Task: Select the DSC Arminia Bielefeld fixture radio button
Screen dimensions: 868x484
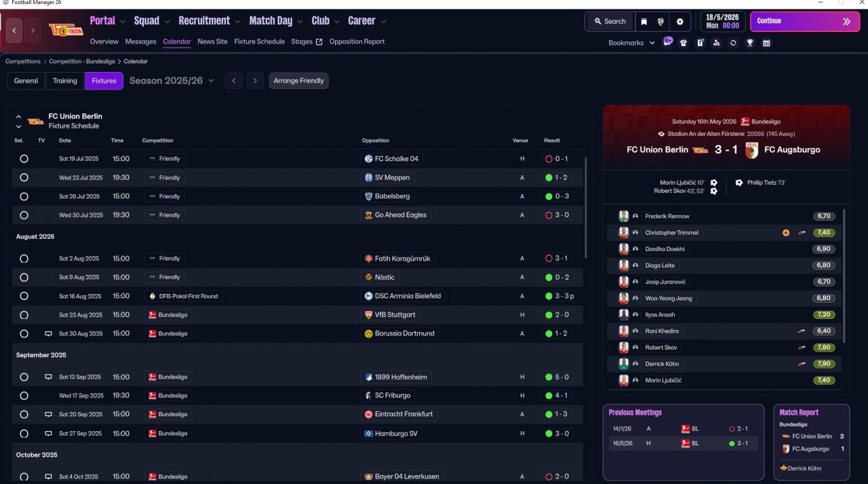Action: [x=24, y=296]
